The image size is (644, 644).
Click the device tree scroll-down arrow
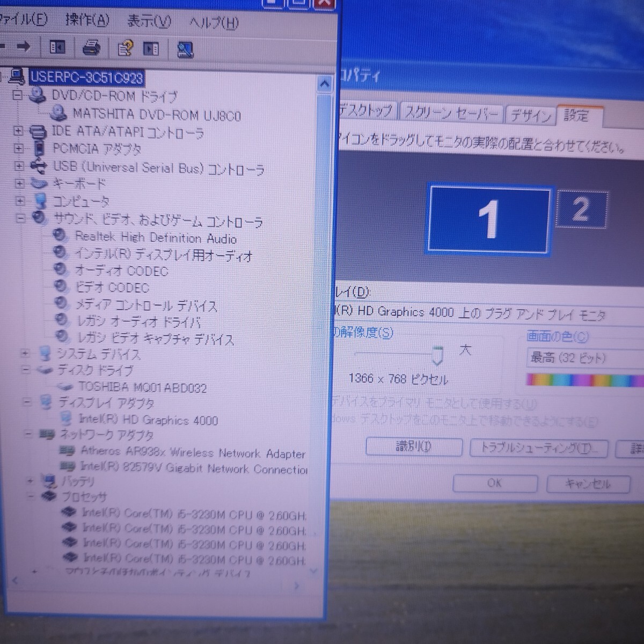pyautogui.click(x=314, y=571)
